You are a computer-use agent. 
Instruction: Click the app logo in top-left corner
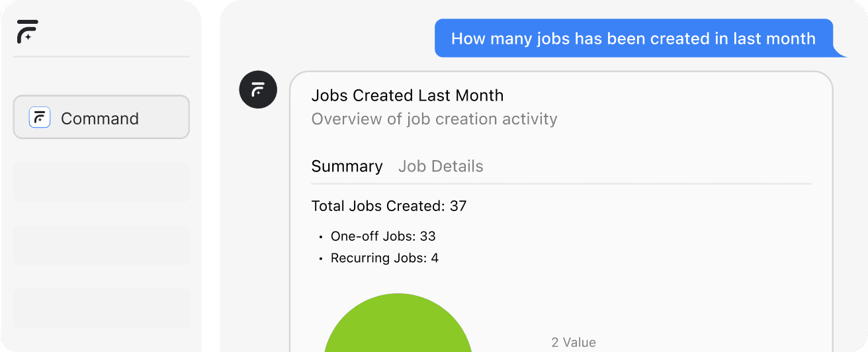28,31
